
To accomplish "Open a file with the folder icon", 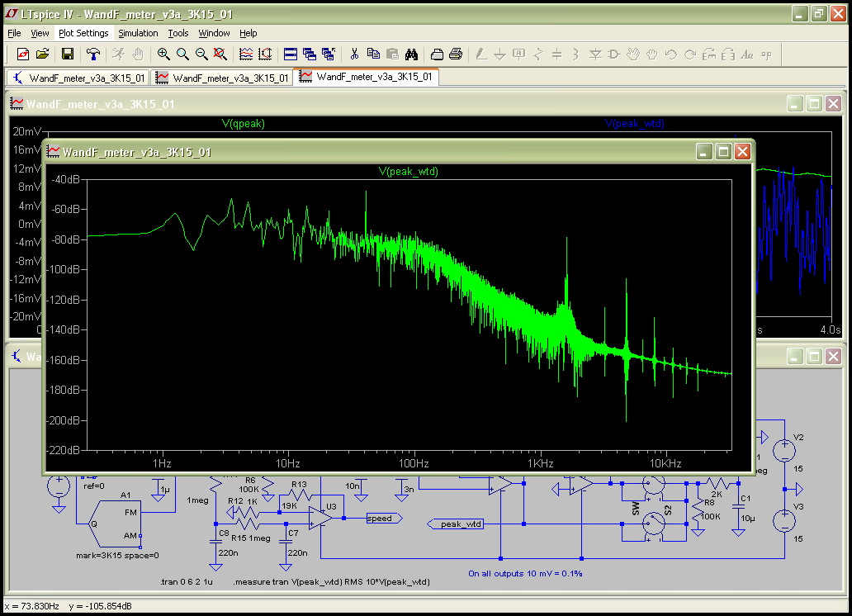I will tap(42, 54).
